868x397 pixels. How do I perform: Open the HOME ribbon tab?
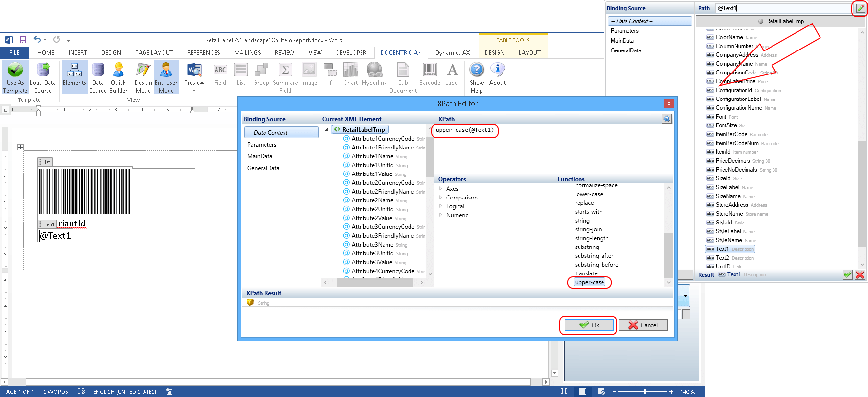pyautogui.click(x=46, y=53)
